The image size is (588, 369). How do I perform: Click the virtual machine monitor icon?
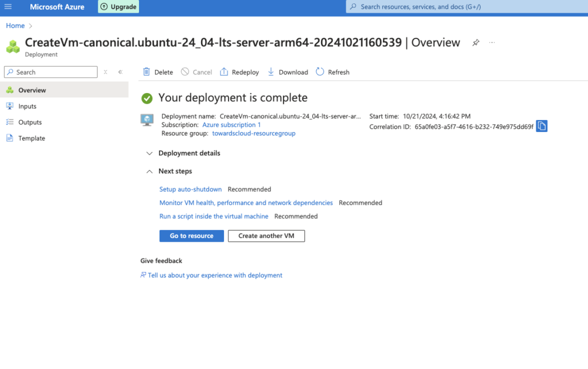(x=147, y=120)
